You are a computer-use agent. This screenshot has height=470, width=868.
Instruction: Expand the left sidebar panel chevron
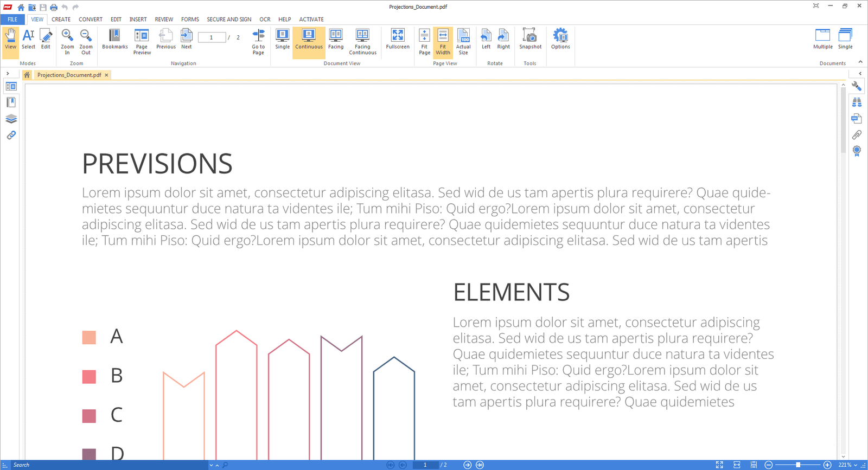click(8, 74)
